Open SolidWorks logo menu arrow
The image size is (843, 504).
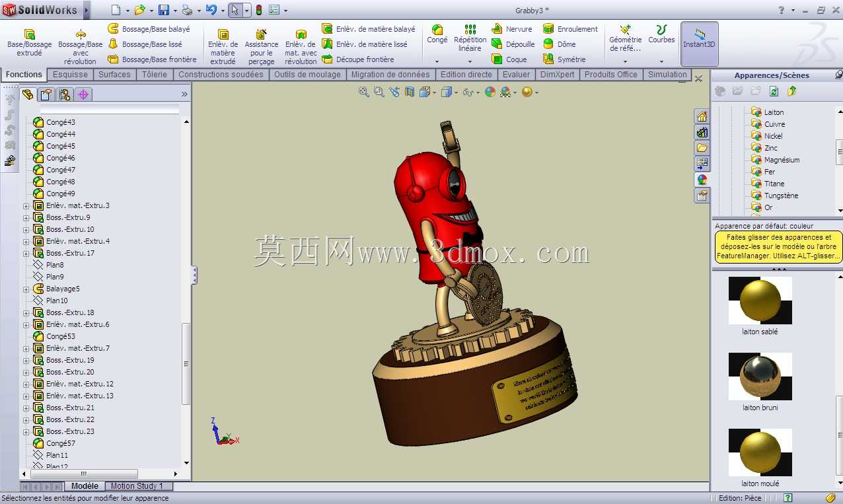(87, 10)
